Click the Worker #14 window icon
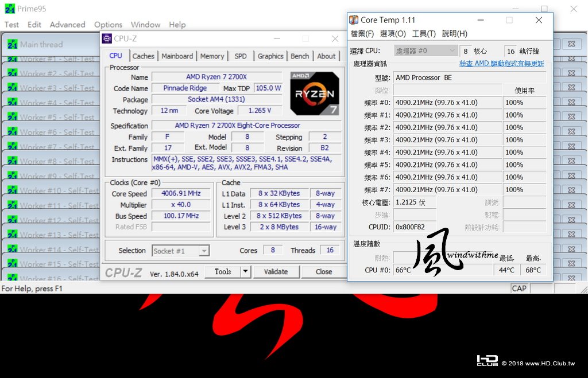Image resolution: width=588 pixels, height=378 pixels. [13, 249]
